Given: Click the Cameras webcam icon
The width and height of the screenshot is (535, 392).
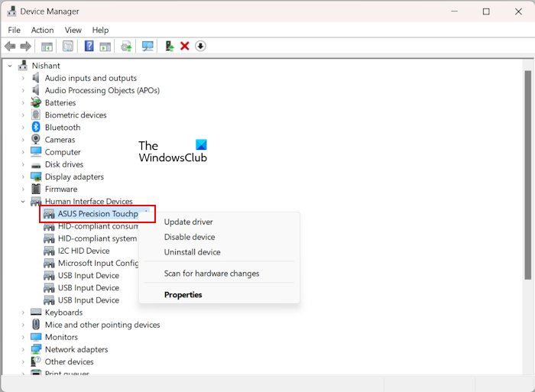Looking at the screenshot, I should click(36, 140).
